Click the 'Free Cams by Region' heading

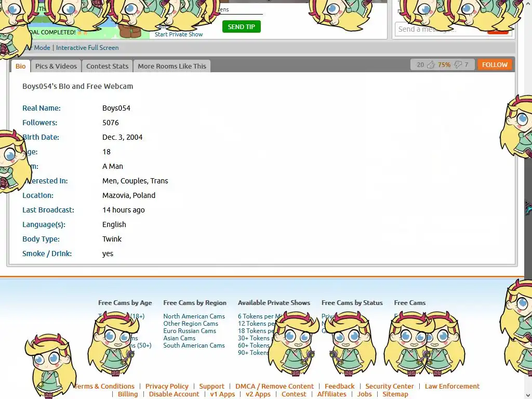coord(195,303)
